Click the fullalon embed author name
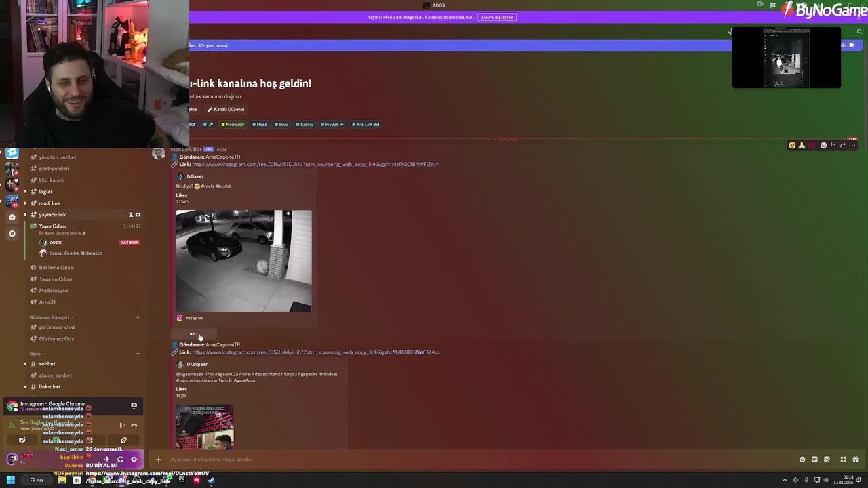The height and width of the screenshot is (488, 868). click(x=195, y=176)
